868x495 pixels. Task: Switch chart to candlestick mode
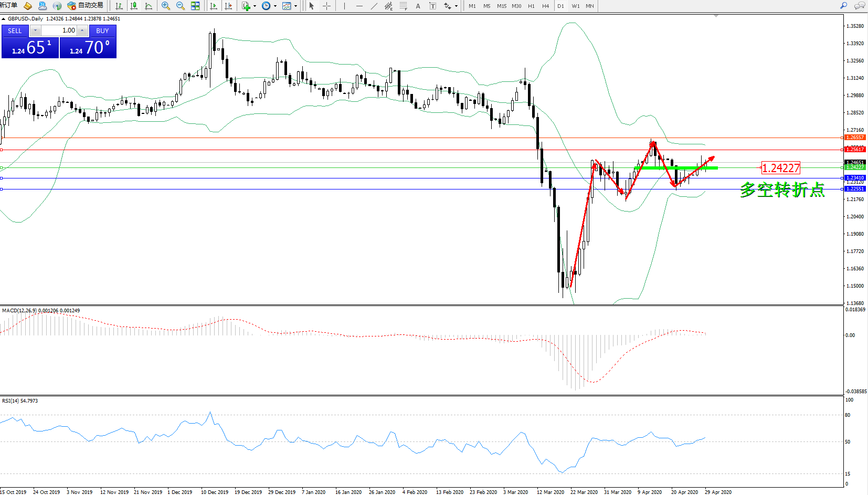pos(134,6)
